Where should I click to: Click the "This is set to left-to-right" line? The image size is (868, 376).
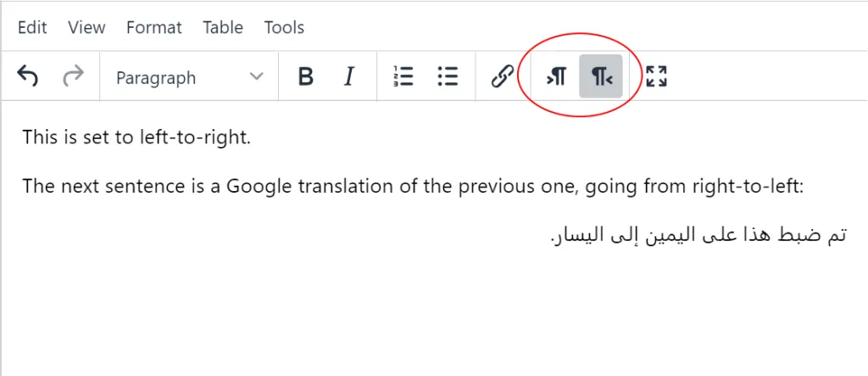coord(136,137)
